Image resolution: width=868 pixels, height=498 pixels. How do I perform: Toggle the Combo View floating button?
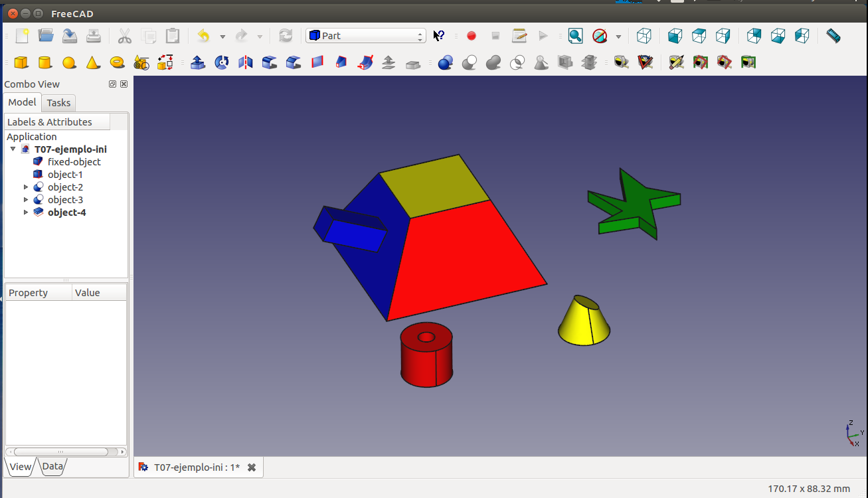112,84
